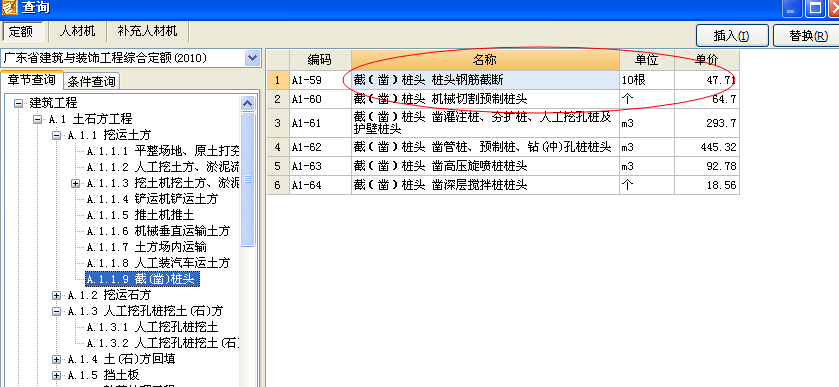The image size is (839, 387).
Task: Click price cell 293.7
Action: tap(706, 123)
